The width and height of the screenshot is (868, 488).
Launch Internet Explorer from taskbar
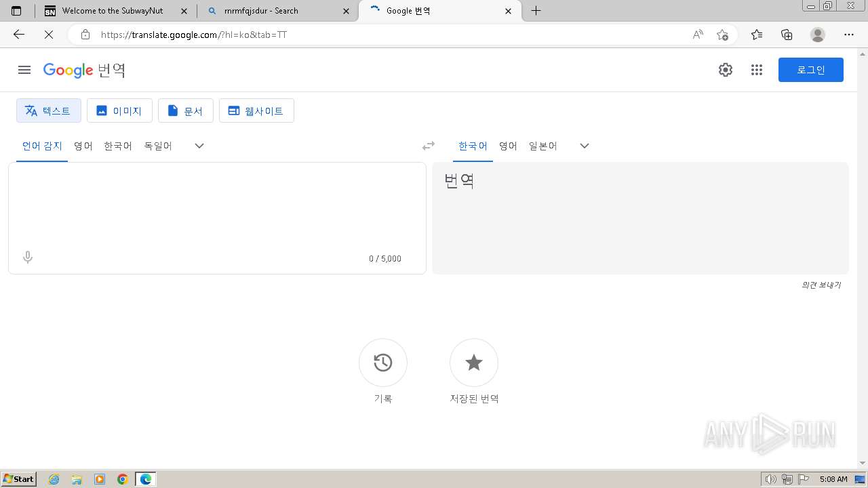coord(54,479)
